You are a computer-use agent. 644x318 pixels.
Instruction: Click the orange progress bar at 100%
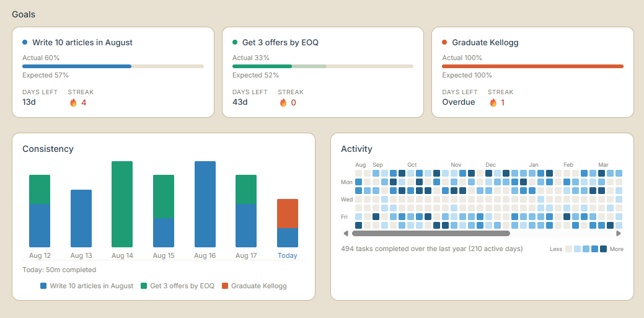[x=532, y=66]
